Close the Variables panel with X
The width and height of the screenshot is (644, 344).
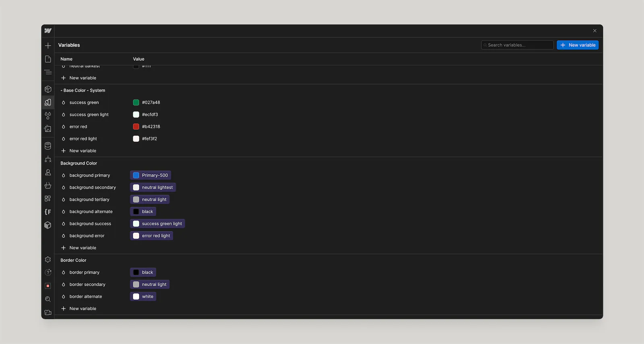595,31
